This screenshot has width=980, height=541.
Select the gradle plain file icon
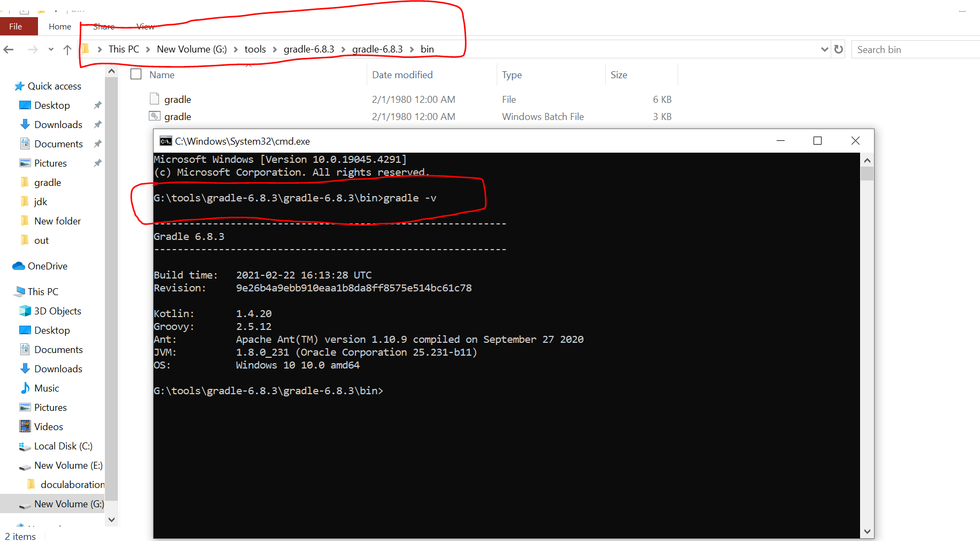pyautogui.click(x=155, y=99)
